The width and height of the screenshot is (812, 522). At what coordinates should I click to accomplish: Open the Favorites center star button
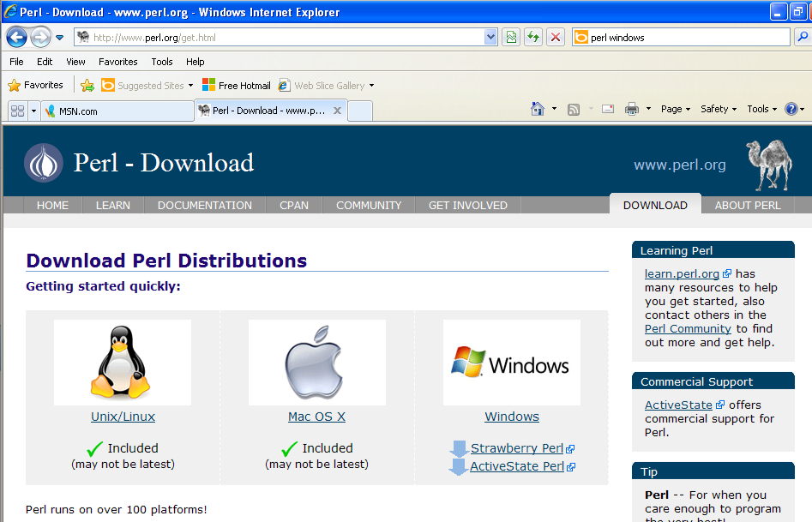[36, 85]
